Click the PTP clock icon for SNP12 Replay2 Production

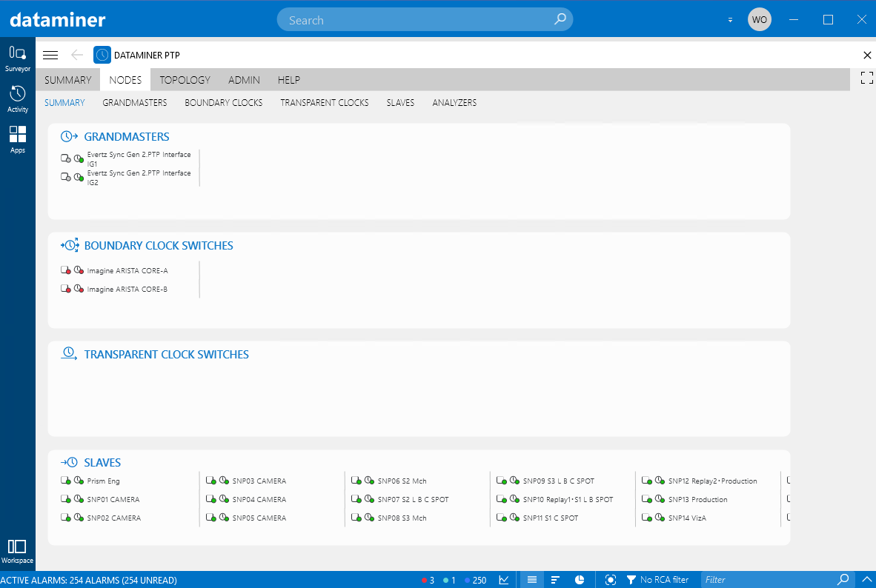[x=660, y=480]
